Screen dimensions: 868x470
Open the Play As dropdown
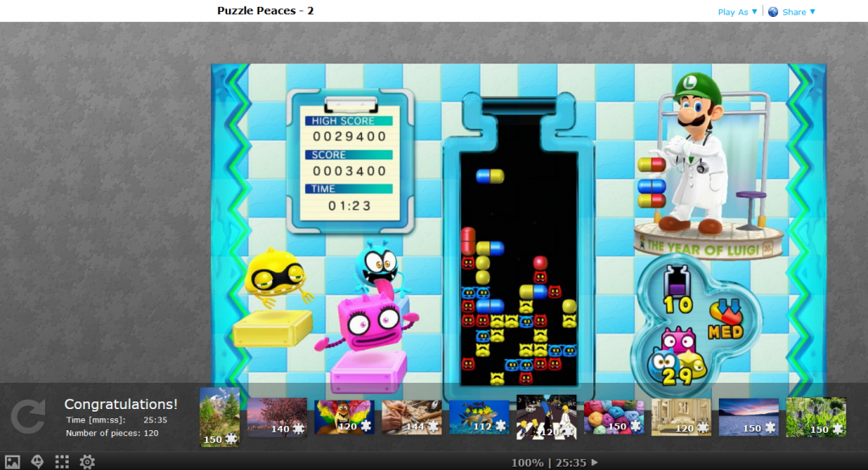[737, 12]
